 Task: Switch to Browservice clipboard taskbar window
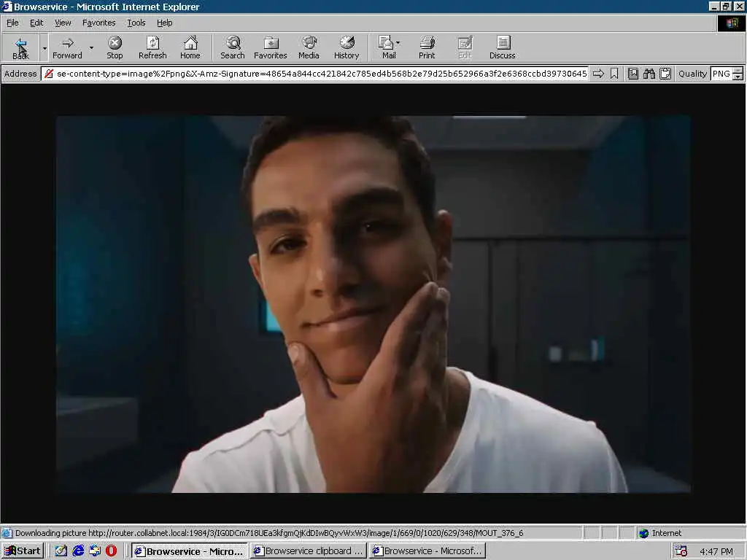309,551
